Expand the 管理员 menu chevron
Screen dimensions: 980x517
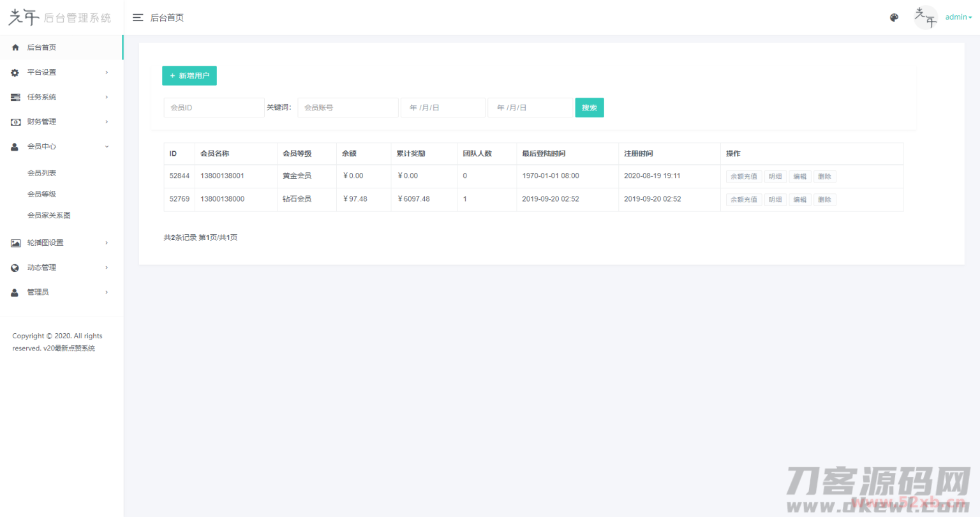107,292
